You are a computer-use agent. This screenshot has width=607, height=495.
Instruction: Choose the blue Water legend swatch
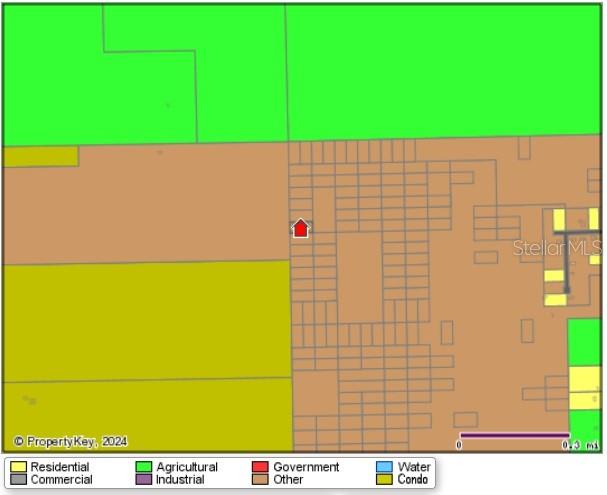[384, 467]
